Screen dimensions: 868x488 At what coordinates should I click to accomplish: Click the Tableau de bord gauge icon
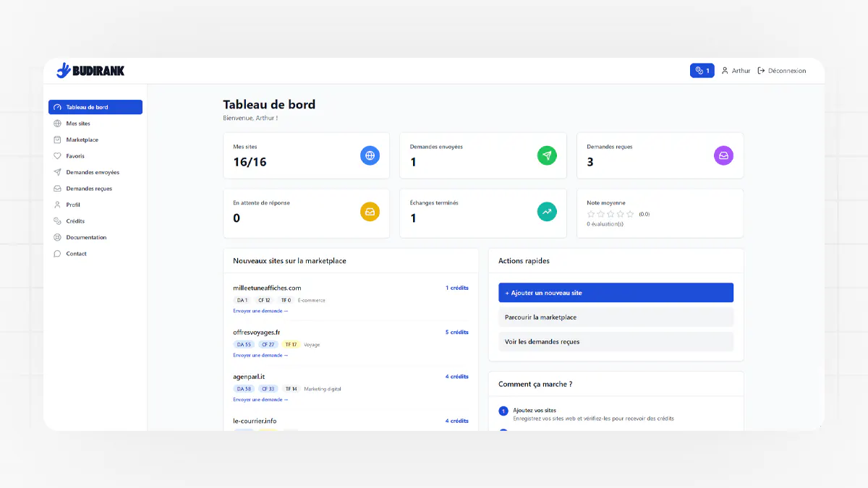click(x=58, y=107)
